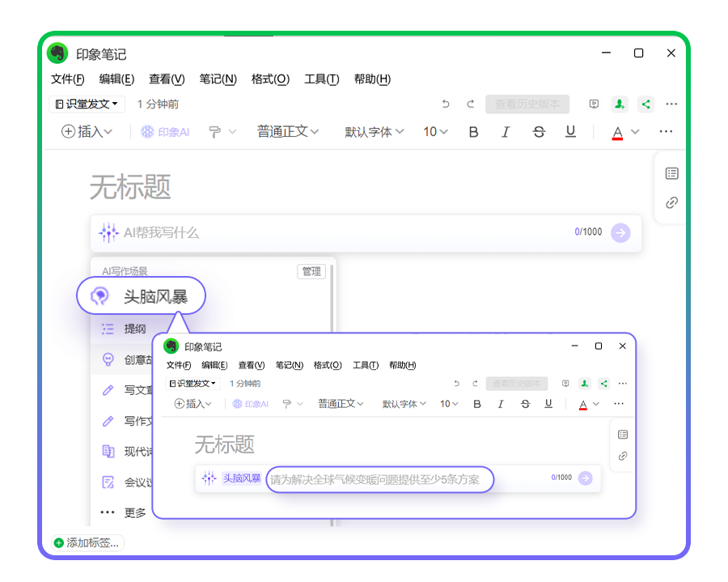
Task: Toggle Bold in inset window toolbar
Action: tap(476, 404)
